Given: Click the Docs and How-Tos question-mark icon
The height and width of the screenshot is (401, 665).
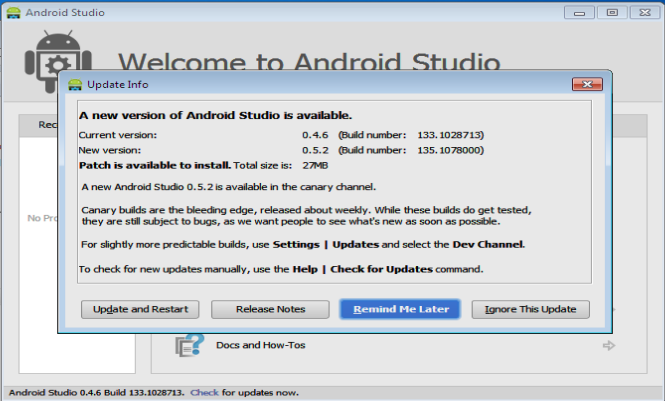Looking at the screenshot, I should [x=189, y=345].
